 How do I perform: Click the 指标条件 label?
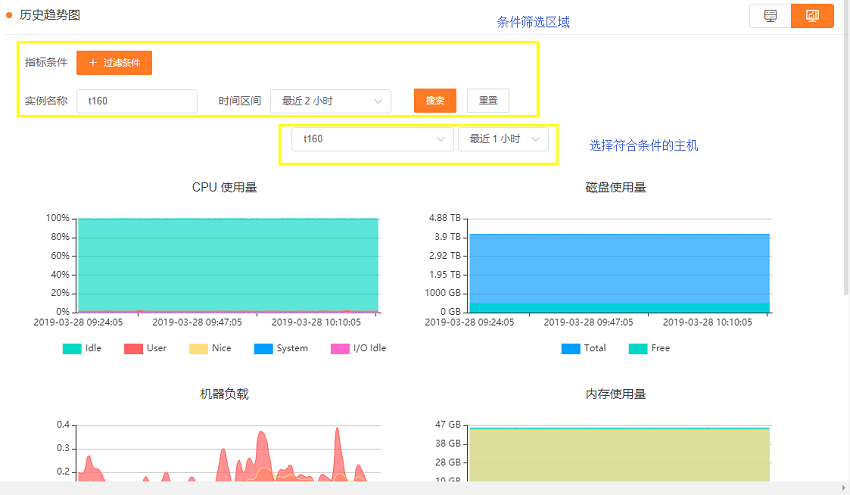click(46, 62)
